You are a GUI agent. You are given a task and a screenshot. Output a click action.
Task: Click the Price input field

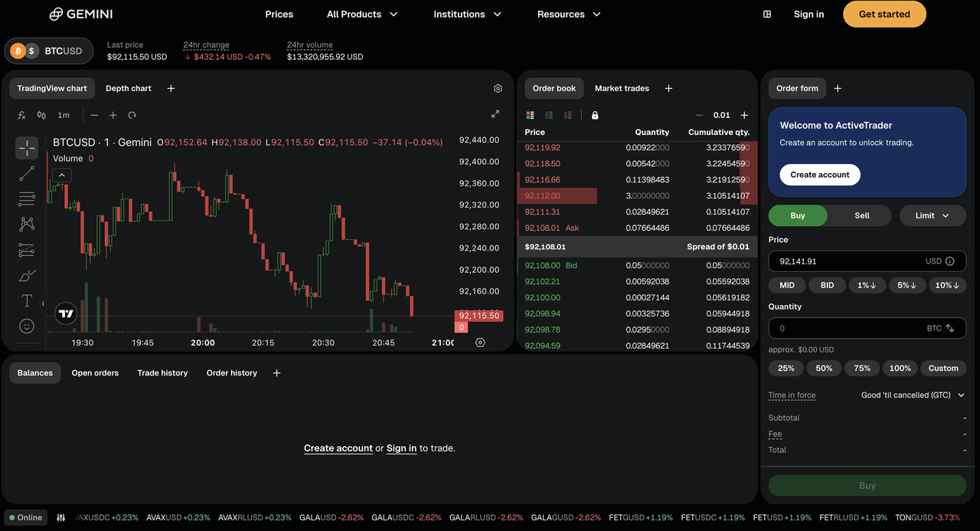[846, 261]
